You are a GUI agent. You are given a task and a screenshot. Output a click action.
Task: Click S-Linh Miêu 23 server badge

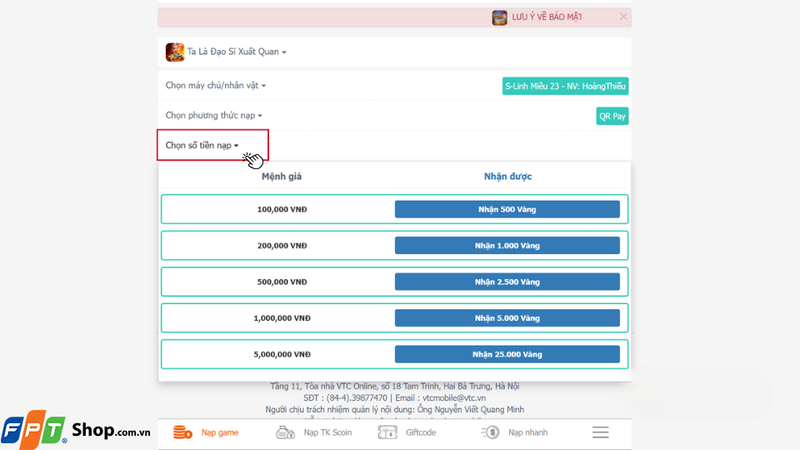[x=565, y=86]
